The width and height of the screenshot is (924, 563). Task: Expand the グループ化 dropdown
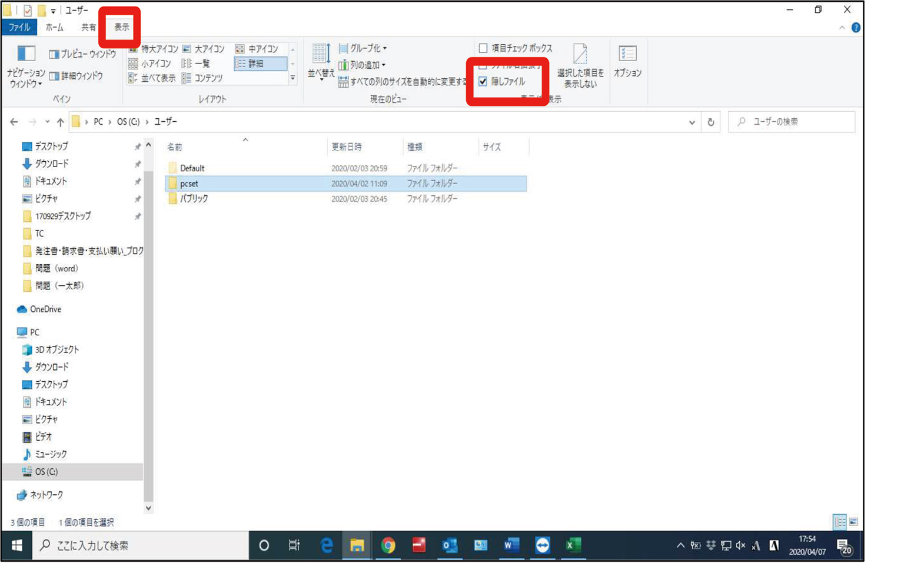pyautogui.click(x=363, y=48)
